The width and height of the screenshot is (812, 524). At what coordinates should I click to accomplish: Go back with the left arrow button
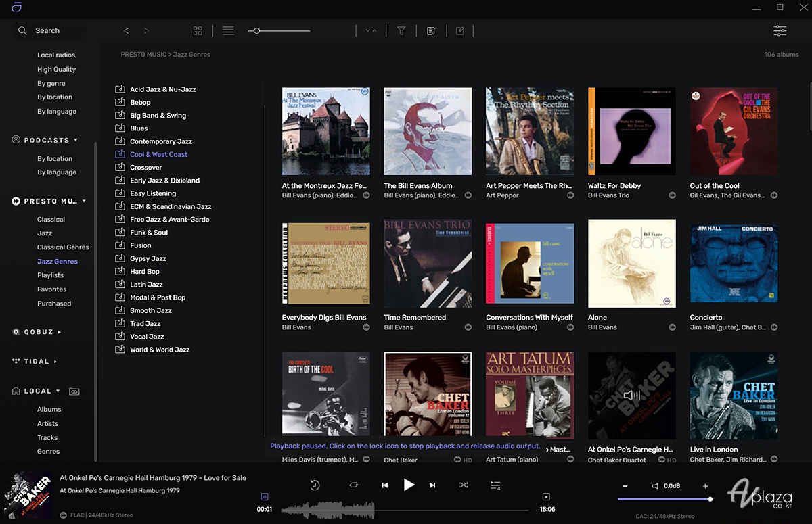[127, 30]
